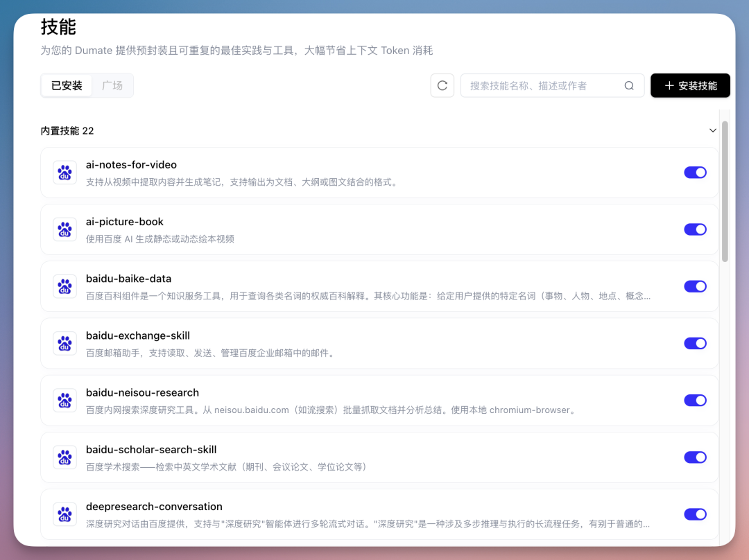Click the refresh icon

pyautogui.click(x=442, y=85)
